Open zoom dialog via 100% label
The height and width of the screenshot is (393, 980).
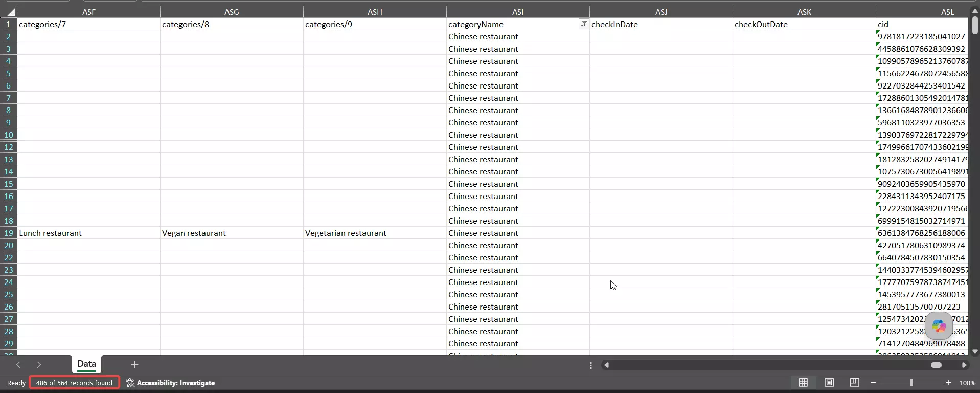point(967,383)
